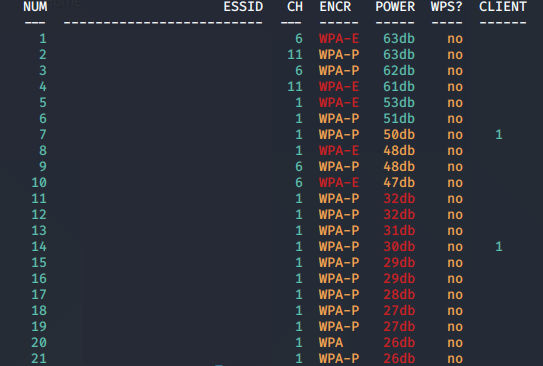
Task: Click the plain WPA encryption in row 20
Action: [x=331, y=343]
